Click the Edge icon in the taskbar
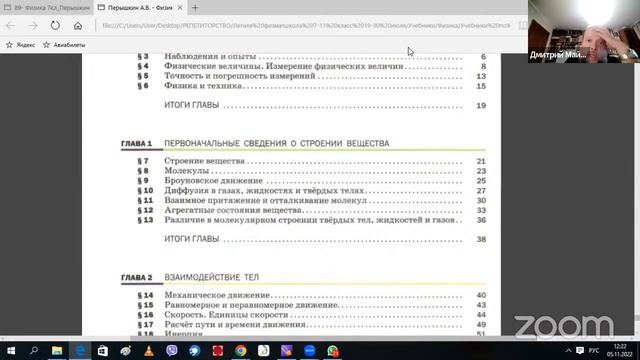 coord(80,351)
